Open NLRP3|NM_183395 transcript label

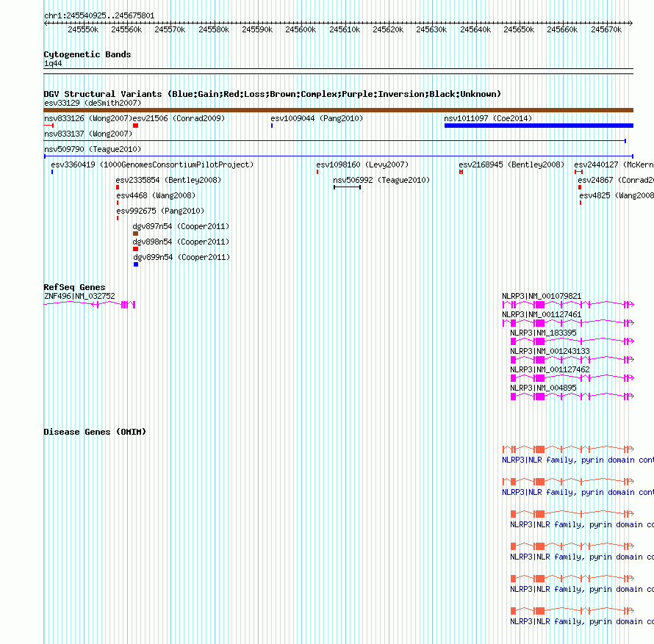point(544,333)
